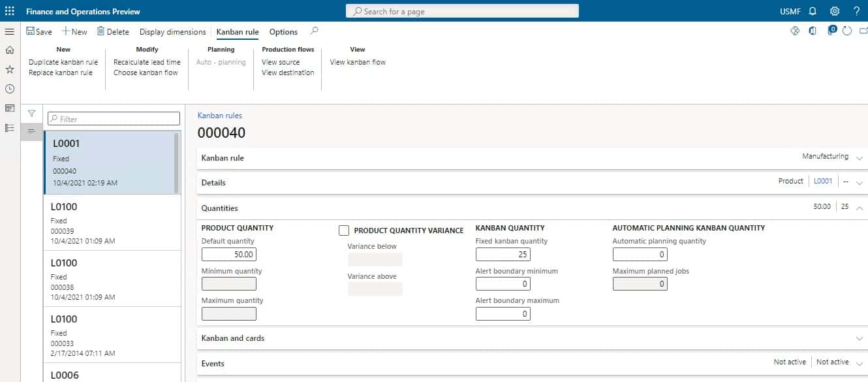Open Workspaces icon in the sidebar
The height and width of the screenshot is (382, 868).
10,108
